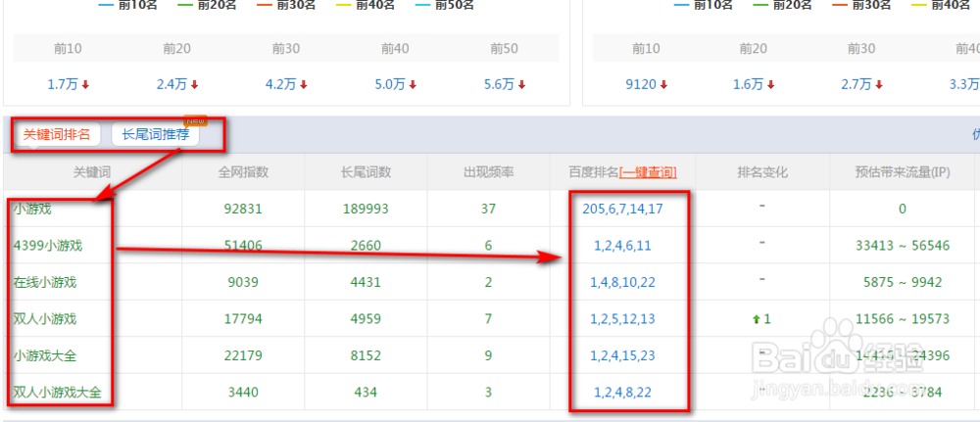Toggle the 前40名 legend in left chart
Image resolution: width=980 pixels, height=422 pixels.
[x=367, y=5]
